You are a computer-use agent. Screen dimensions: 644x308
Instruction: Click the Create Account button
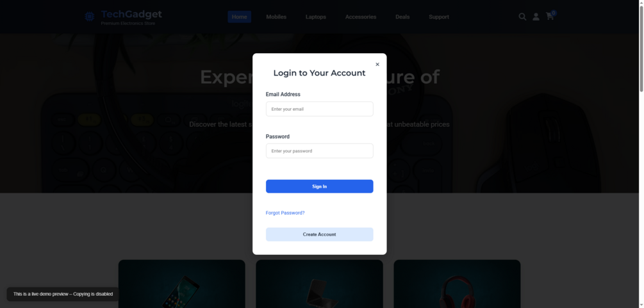(x=320, y=234)
